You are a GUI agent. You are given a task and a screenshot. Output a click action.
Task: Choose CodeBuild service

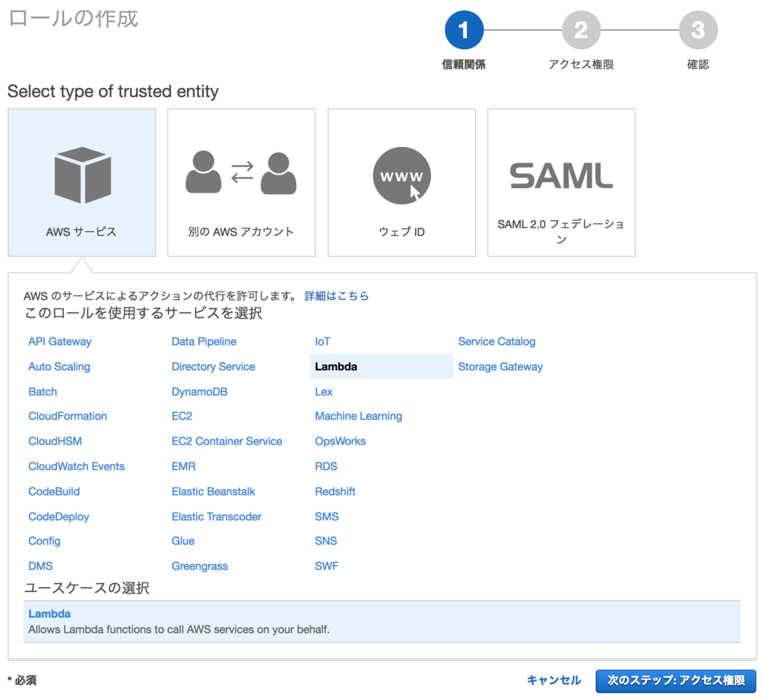[x=54, y=491]
